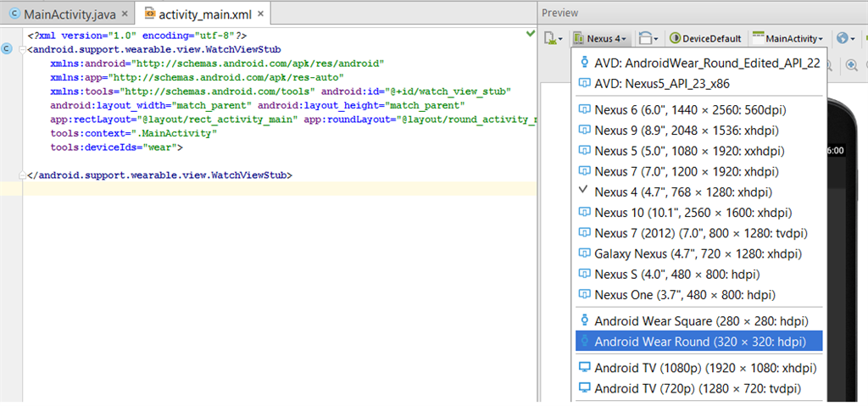868x406 pixels.
Task: Select AVD AndroidWear_Round_Edited_API_22
Action: click(698, 65)
